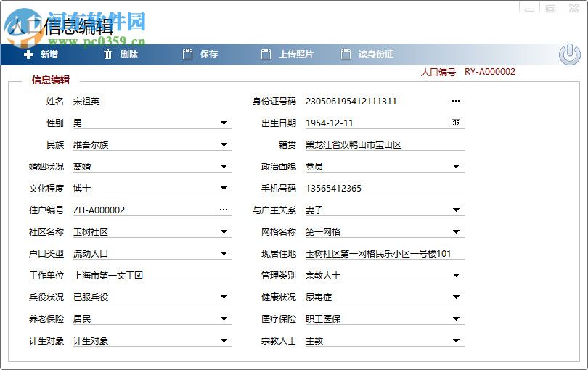Image resolution: width=588 pixels, height=370 pixels.
Task: Click the 已服兵役 military service value
Action: point(91,297)
